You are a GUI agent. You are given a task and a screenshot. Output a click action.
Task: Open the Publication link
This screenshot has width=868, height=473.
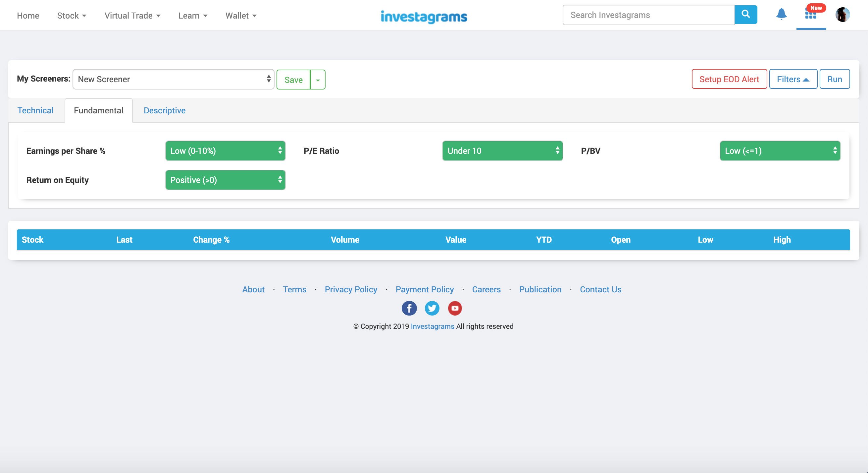pos(540,289)
